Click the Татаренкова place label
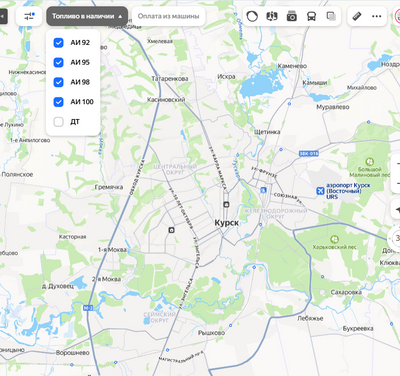 [x=170, y=79]
